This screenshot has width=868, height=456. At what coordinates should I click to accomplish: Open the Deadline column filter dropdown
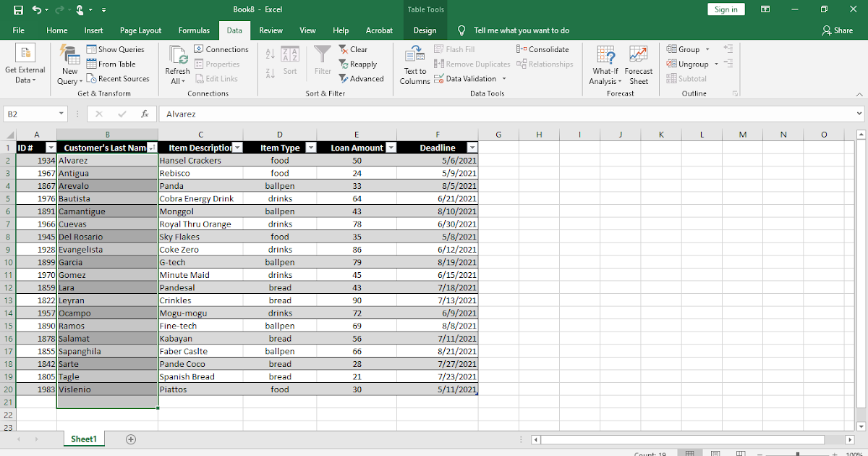[x=471, y=147]
